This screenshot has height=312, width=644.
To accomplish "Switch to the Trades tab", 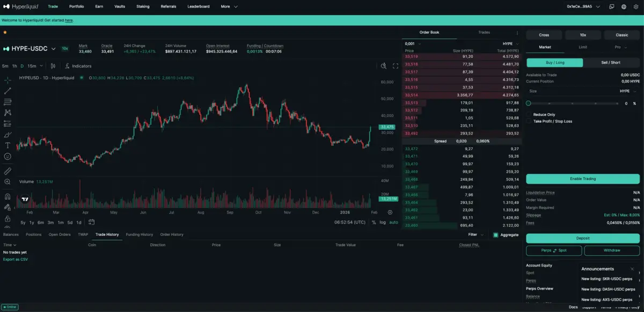I will [x=484, y=32].
